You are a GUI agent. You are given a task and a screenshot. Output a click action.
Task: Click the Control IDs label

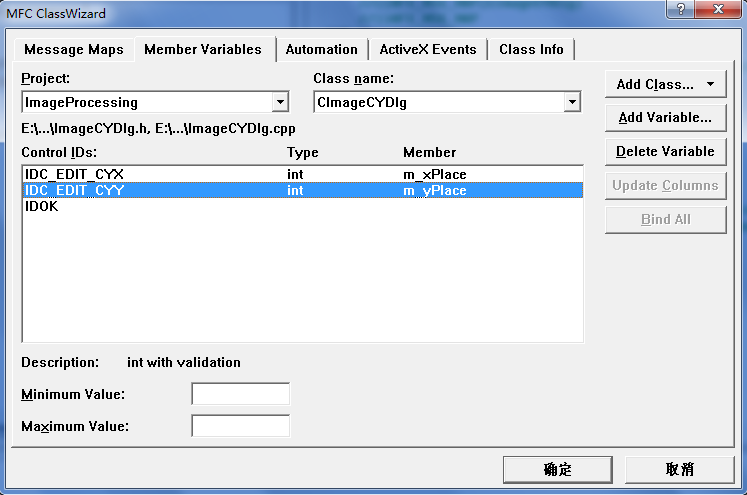pyautogui.click(x=59, y=152)
